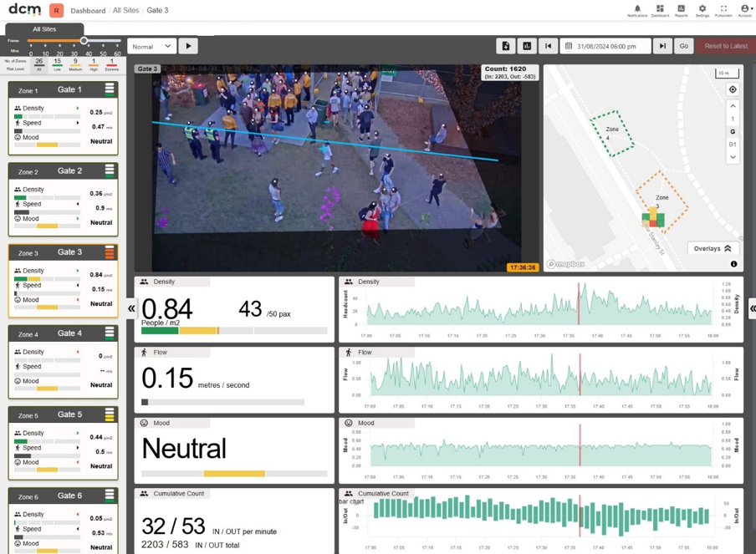Viewport: 756px width, 554px height.
Task: Click the All Sites breadcrumb link
Action: coord(125,11)
